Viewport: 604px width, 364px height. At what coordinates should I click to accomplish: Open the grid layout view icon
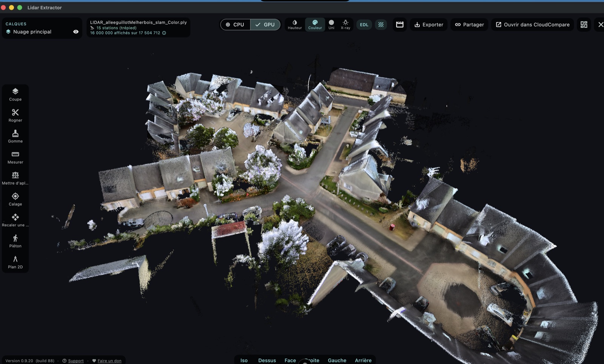584,25
